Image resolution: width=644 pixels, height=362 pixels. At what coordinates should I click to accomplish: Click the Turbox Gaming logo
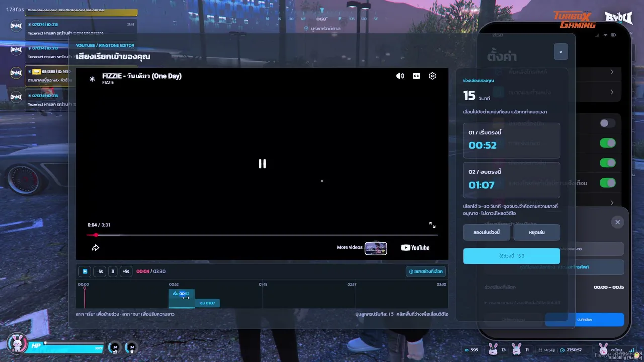575,20
